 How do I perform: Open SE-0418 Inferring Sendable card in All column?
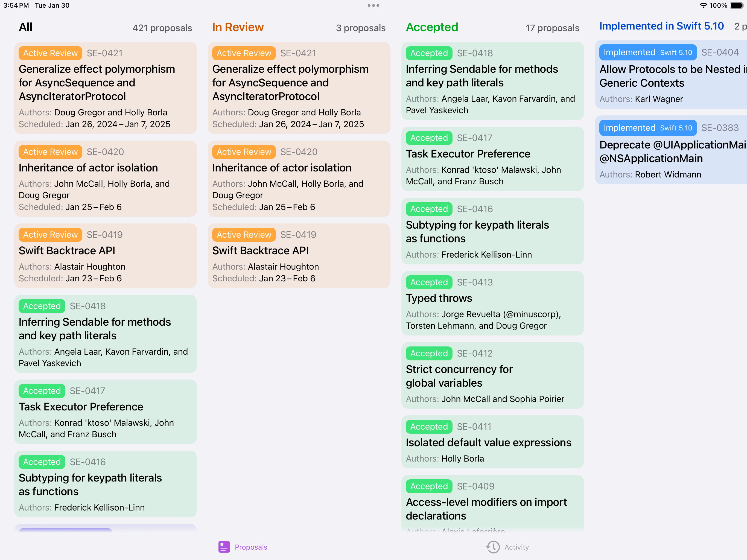tap(105, 334)
